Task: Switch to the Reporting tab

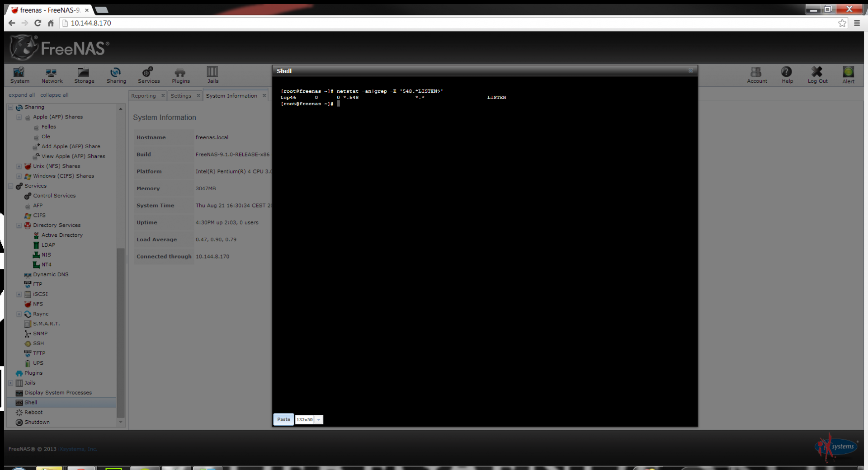Action: (143, 95)
